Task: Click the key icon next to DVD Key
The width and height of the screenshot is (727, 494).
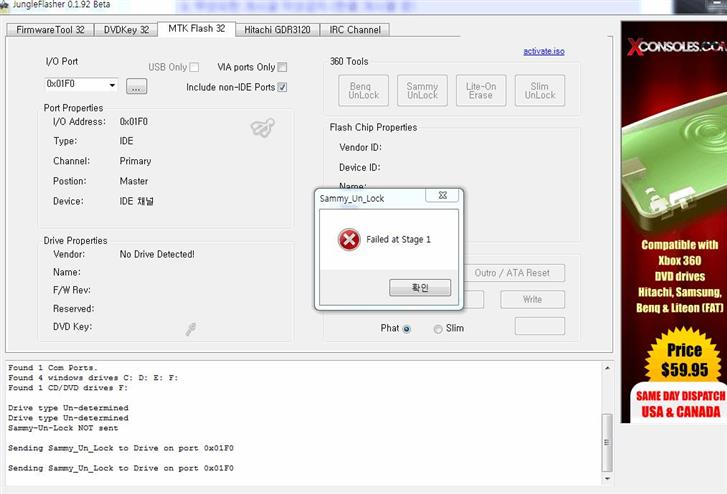Action: tap(191, 328)
